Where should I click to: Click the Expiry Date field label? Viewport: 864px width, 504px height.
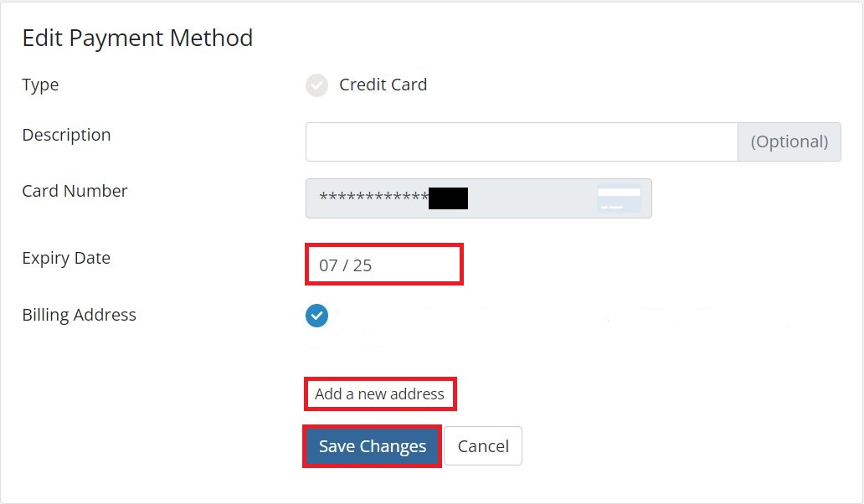[66, 258]
